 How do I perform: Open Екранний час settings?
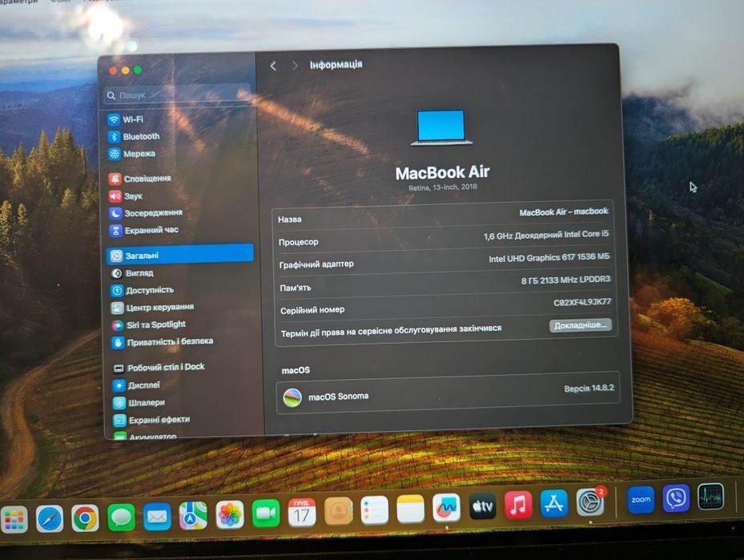tap(144, 230)
